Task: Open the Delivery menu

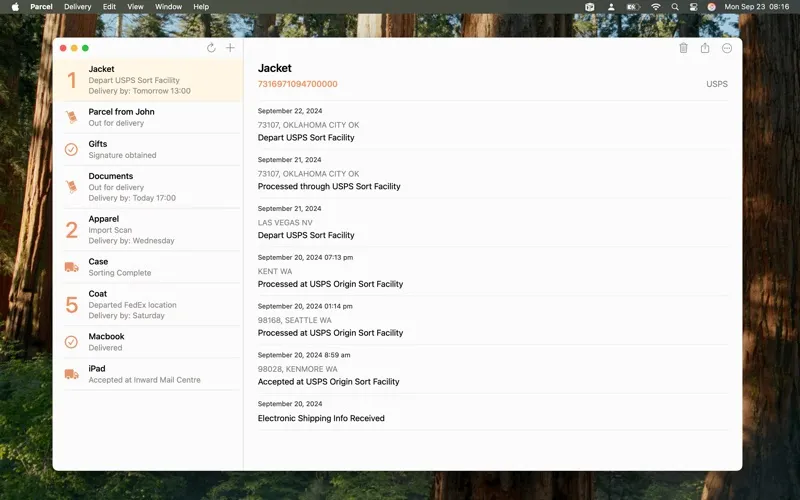Action: pos(77,6)
